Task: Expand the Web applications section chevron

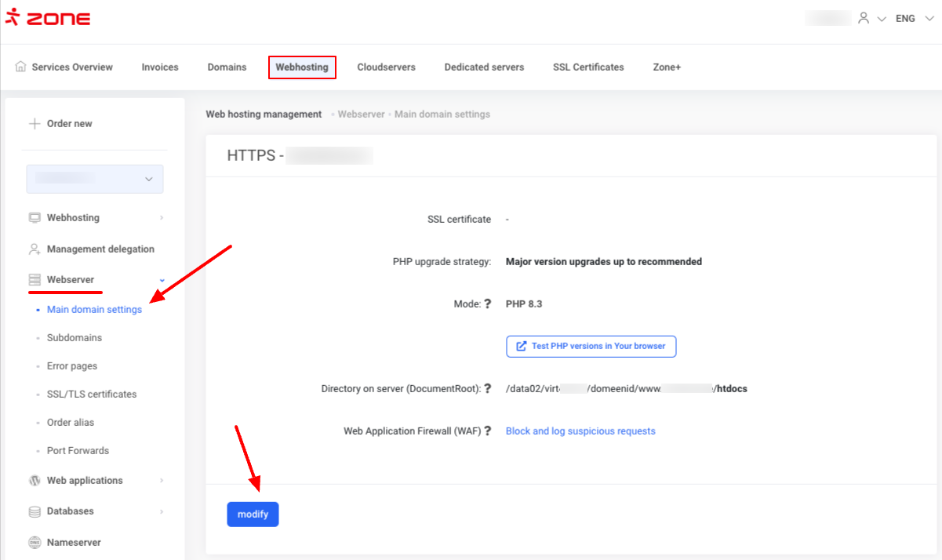Action: tap(162, 481)
